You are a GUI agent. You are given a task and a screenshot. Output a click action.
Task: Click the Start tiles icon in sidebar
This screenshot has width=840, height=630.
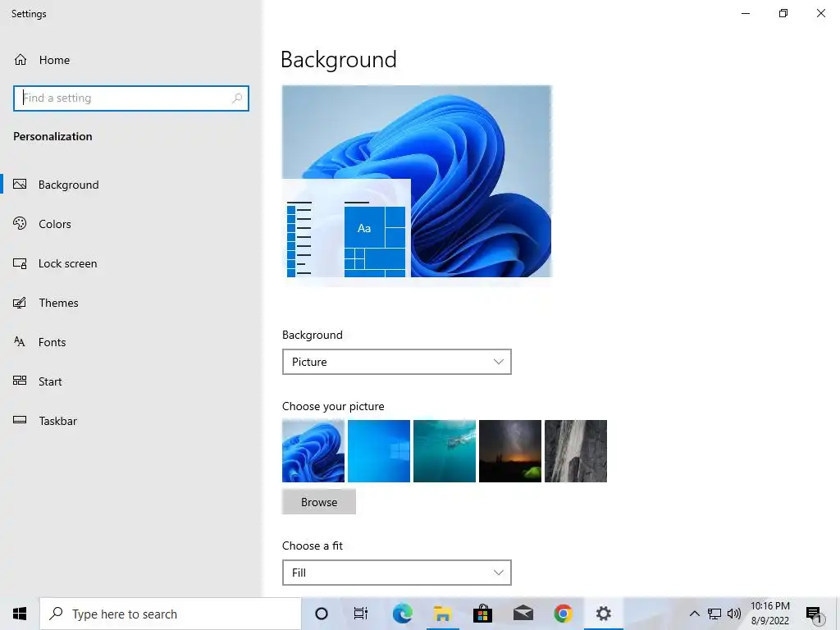click(x=20, y=381)
